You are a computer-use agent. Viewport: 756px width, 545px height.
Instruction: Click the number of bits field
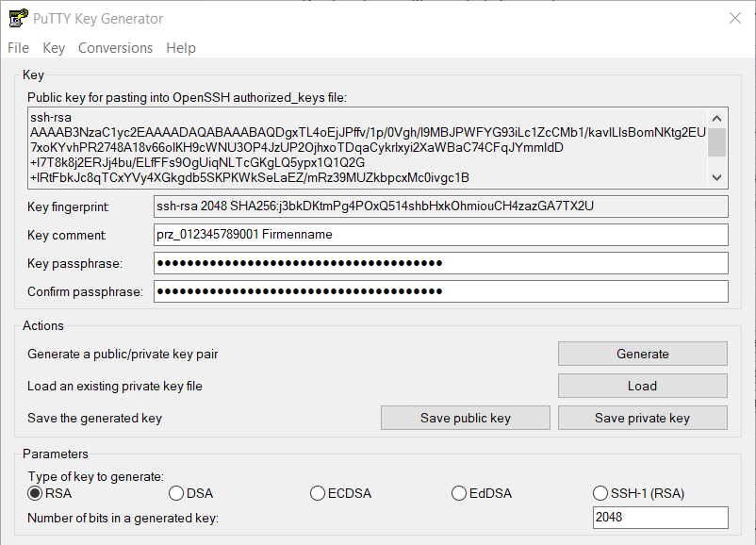coord(660,518)
